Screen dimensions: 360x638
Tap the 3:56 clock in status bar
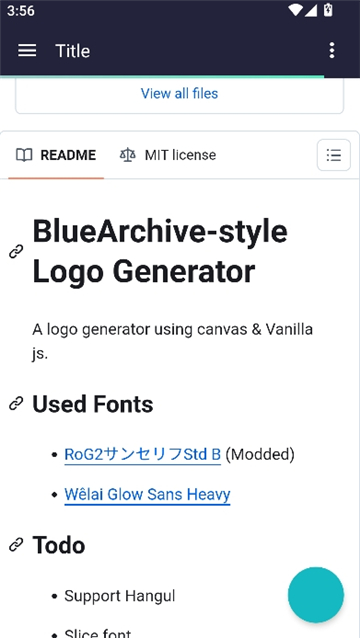(x=21, y=11)
